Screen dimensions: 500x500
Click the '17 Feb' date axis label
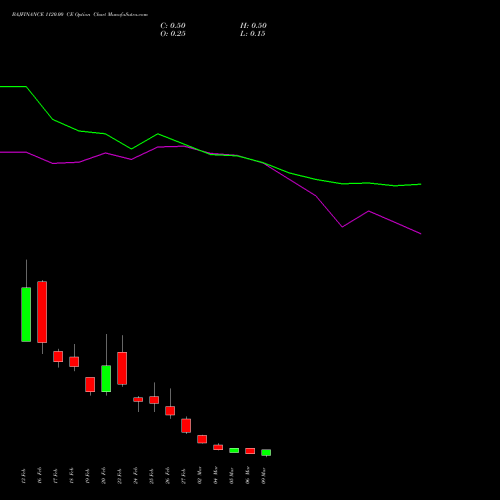pyautogui.click(x=55, y=476)
